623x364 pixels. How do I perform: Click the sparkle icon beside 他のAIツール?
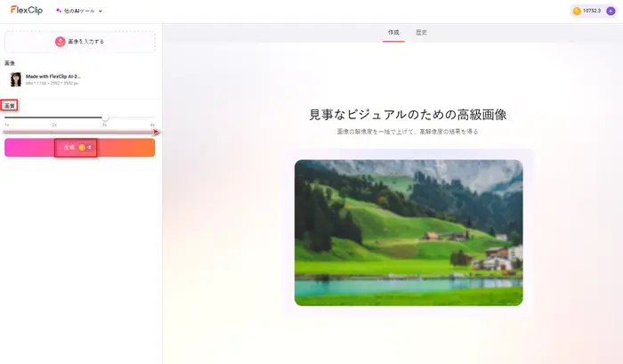(59, 11)
